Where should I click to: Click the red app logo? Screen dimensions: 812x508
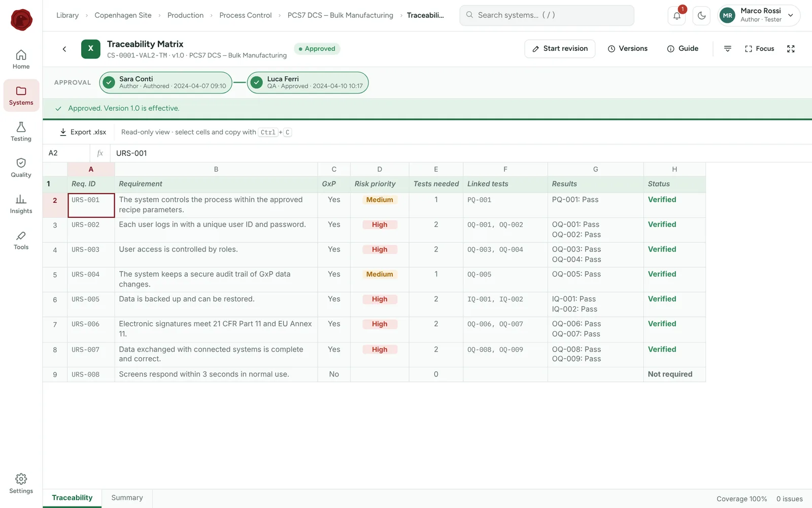click(x=21, y=20)
